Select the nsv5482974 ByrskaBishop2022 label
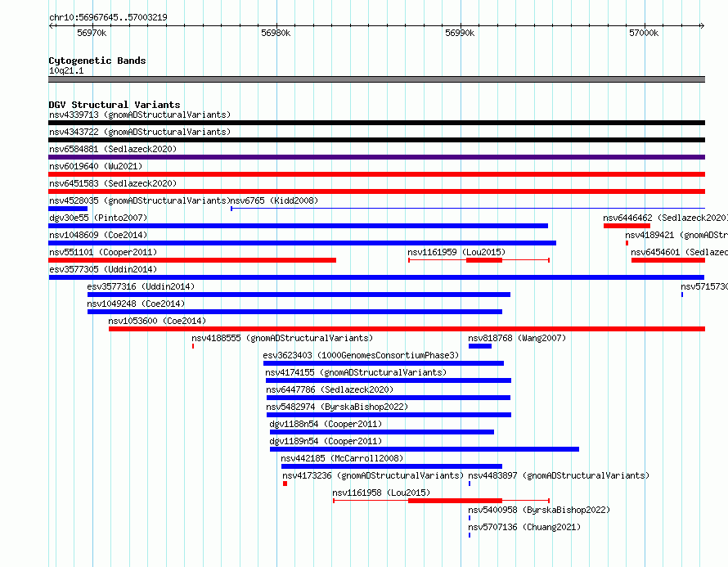The width and height of the screenshot is (728, 567). click(x=337, y=407)
